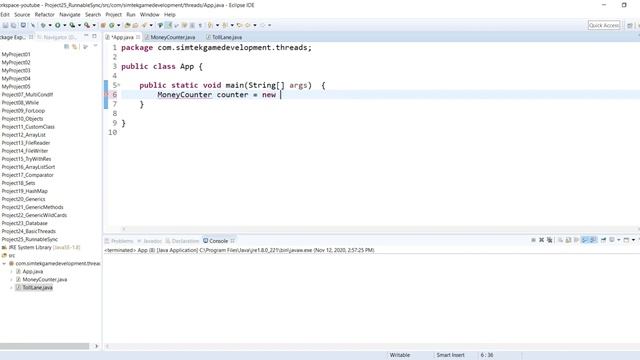
Task: Switch to the TollLane.java editor tab
Action: click(x=224, y=37)
